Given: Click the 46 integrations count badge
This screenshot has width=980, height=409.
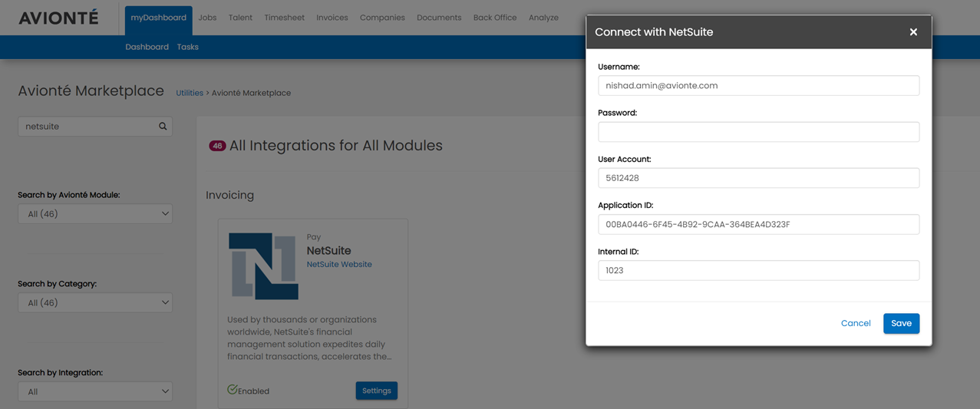Looking at the screenshot, I should [x=217, y=146].
